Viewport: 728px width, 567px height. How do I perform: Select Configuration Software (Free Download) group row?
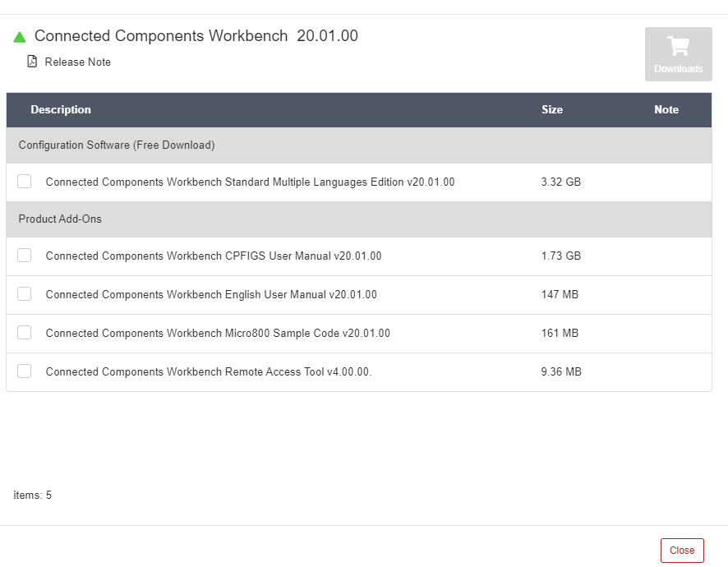coord(359,145)
